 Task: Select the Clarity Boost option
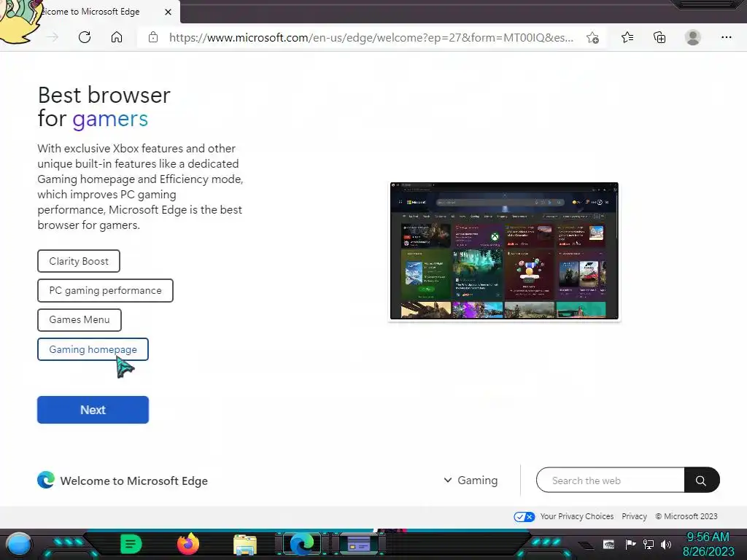point(79,261)
